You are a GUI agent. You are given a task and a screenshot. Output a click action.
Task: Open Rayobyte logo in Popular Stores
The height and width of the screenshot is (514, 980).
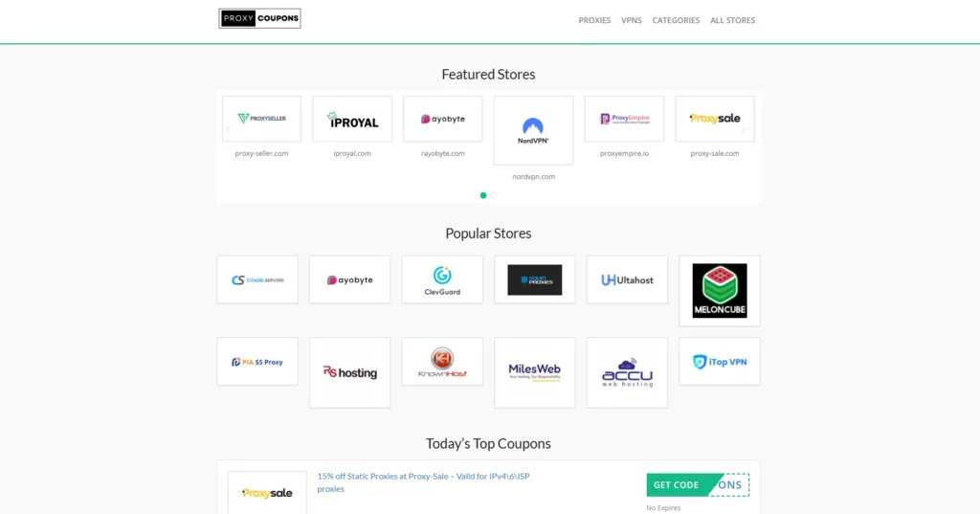[350, 279]
